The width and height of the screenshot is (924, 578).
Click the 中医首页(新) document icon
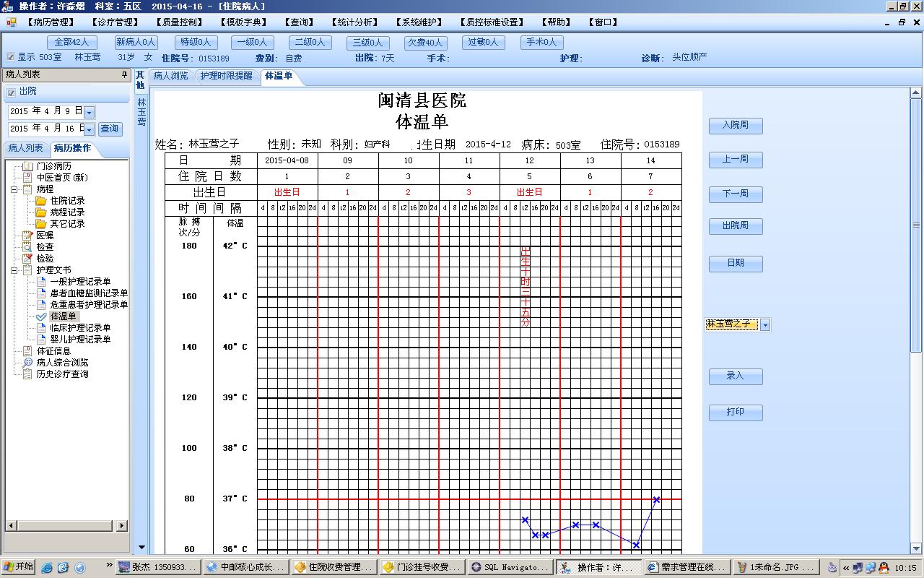click(28, 178)
